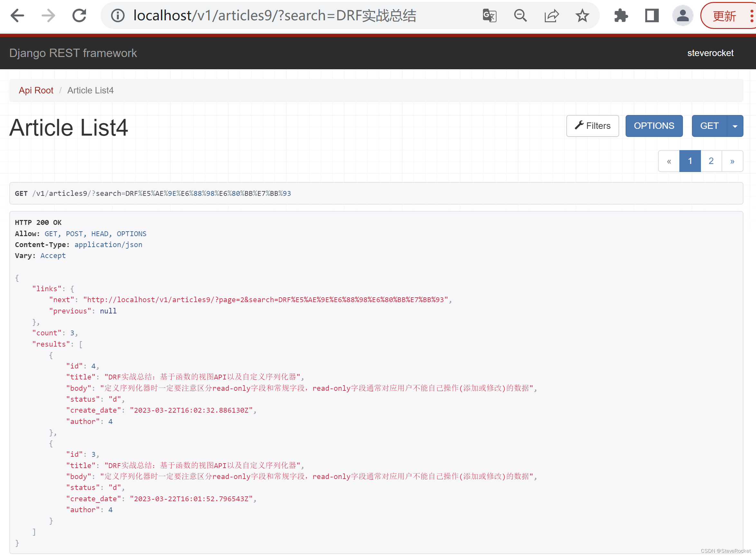Click the share page icon

pyautogui.click(x=552, y=15)
